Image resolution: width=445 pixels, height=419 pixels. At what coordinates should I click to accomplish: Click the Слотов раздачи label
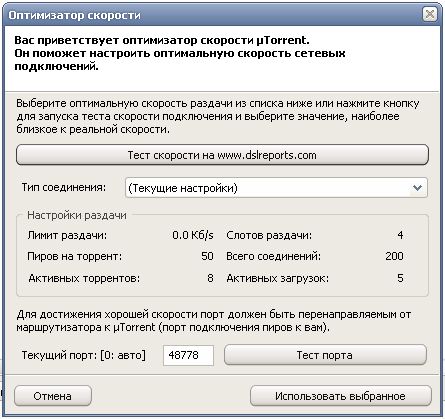pyautogui.click(x=269, y=235)
